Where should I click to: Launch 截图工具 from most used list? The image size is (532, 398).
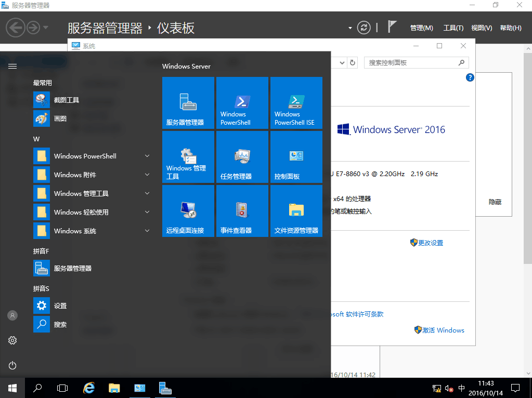[92, 100]
